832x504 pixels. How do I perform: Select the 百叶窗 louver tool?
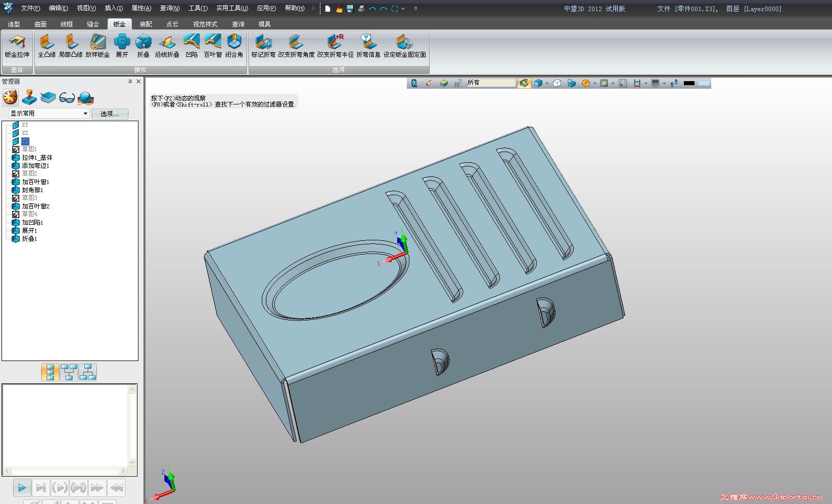pos(213,47)
